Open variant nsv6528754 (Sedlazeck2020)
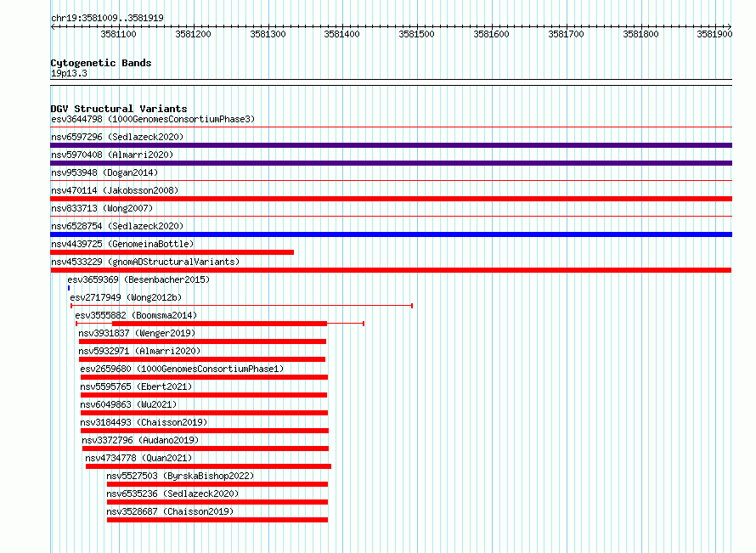This screenshot has width=756, height=553. [117, 226]
